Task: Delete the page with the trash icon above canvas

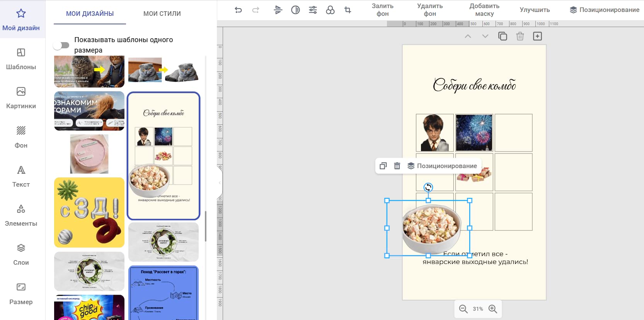Action: [520, 36]
